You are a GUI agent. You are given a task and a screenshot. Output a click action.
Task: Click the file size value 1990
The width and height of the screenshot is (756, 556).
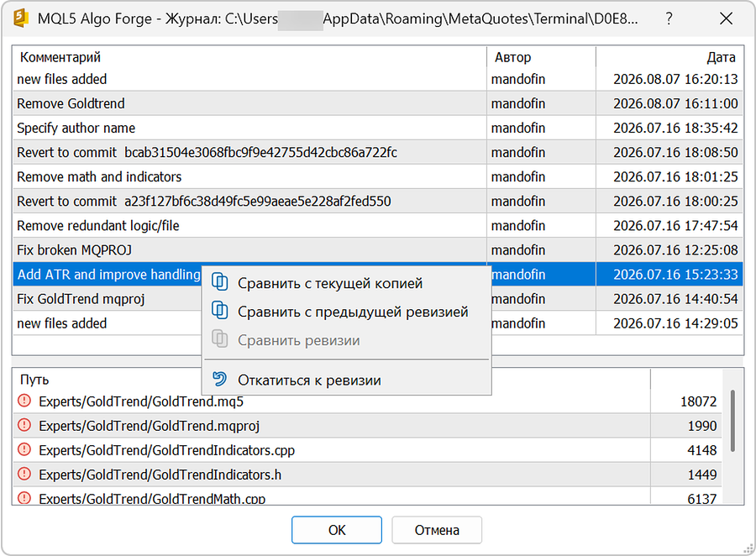pos(701,426)
